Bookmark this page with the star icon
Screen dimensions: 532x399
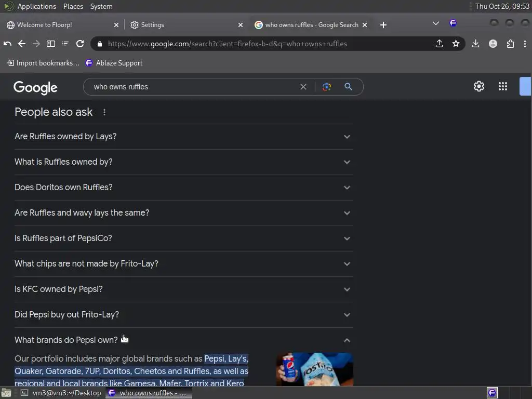click(456, 44)
